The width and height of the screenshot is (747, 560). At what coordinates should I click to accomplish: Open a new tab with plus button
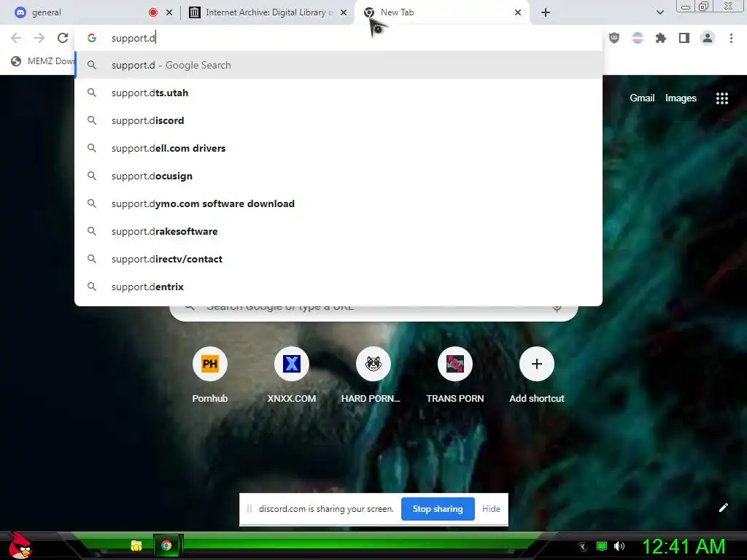[546, 12]
